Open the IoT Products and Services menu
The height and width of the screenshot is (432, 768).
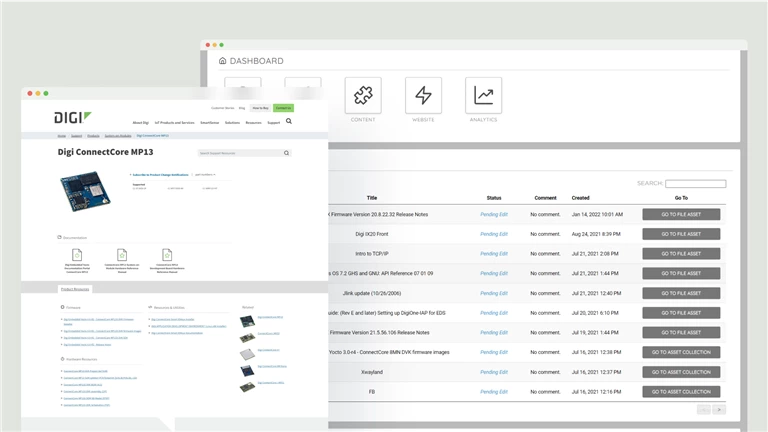(174, 122)
